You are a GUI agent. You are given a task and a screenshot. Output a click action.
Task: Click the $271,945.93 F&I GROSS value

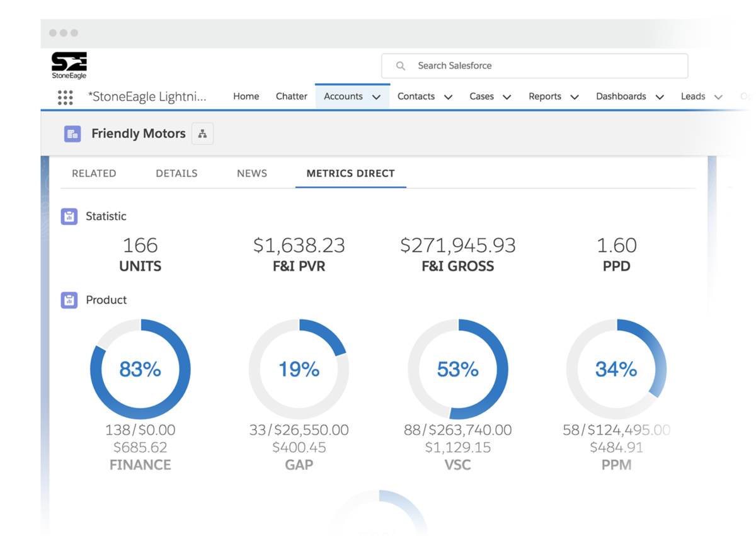pos(458,245)
